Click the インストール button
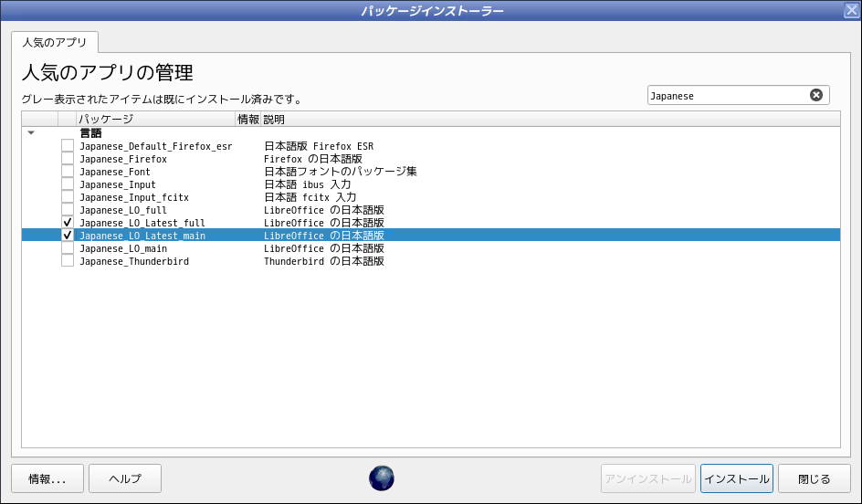 point(737,478)
